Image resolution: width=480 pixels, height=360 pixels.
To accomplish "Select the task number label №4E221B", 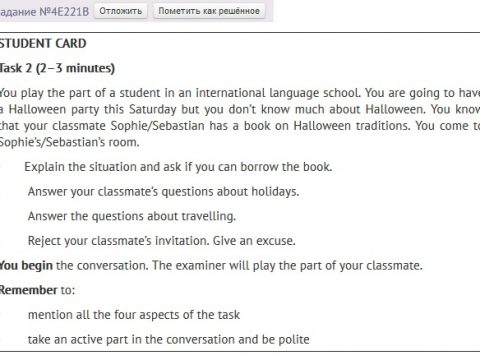I will (64, 12).
